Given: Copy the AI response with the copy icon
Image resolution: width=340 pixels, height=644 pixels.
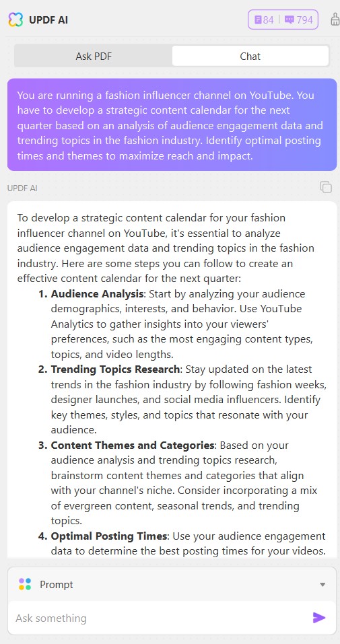Looking at the screenshot, I should coord(326,187).
